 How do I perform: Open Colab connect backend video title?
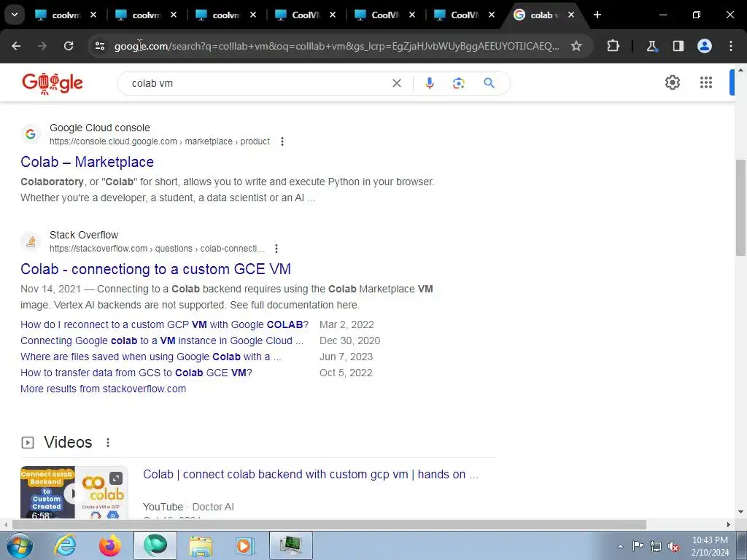pyautogui.click(x=311, y=474)
